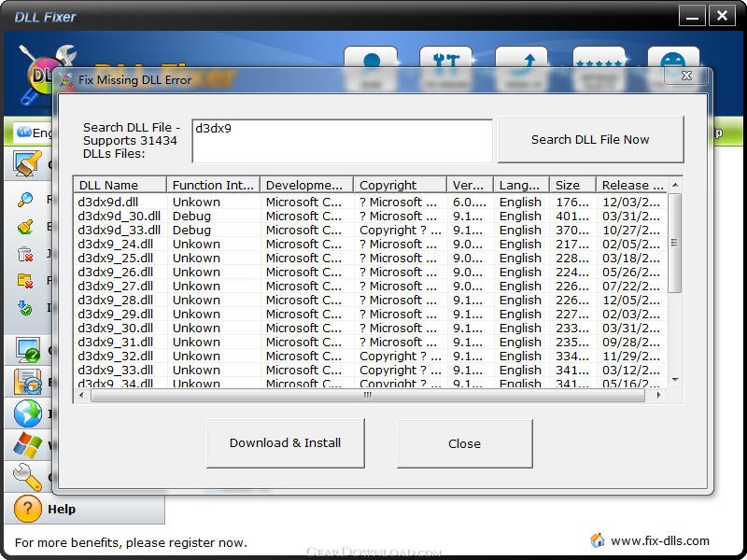
Task: Select the d3dx9_31.dll row
Action: tap(370, 342)
